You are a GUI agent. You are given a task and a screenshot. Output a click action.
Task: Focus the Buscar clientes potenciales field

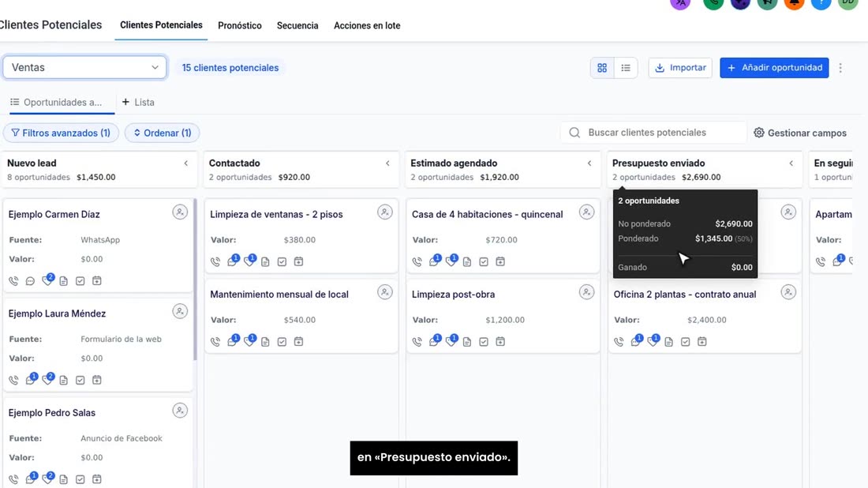tap(654, 133)
